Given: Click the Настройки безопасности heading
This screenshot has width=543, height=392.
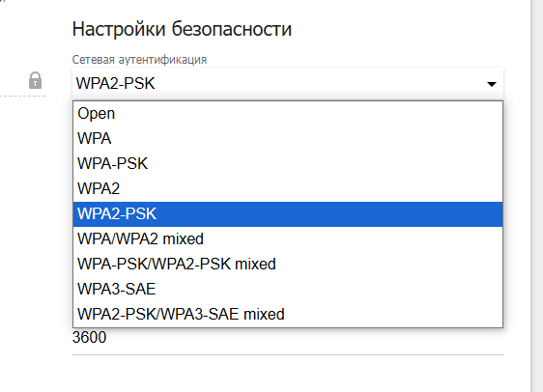Looking at the screenshot, I should (x=182, y=29).
